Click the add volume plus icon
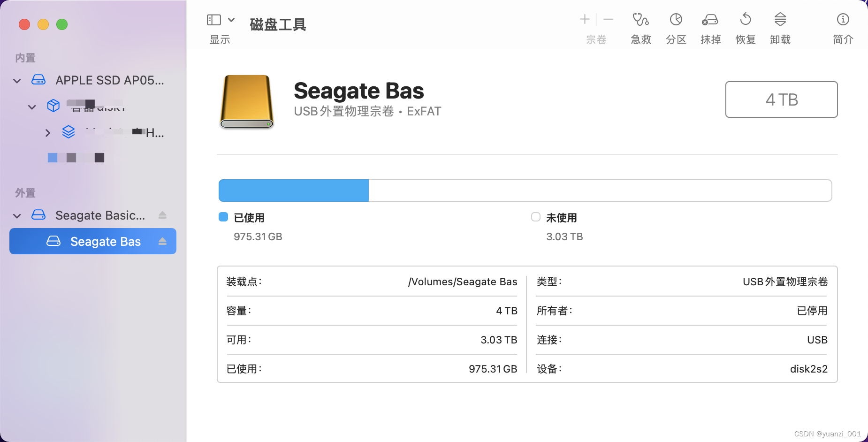This screenshot has height=442, width=868. point(585,19)
